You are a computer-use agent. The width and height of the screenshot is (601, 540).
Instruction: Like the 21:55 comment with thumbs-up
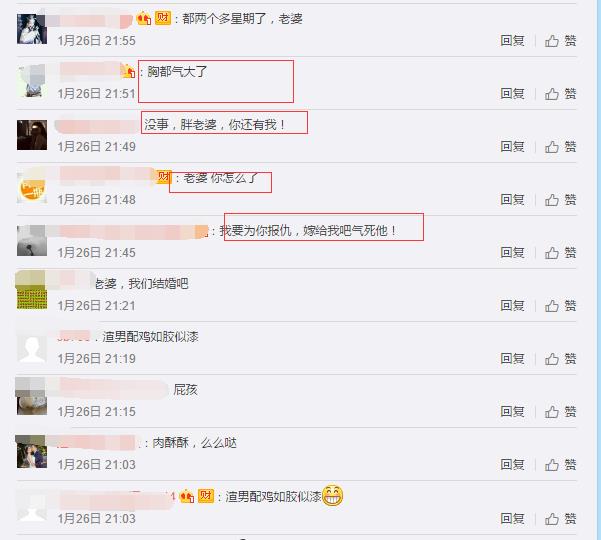[552, 41]
